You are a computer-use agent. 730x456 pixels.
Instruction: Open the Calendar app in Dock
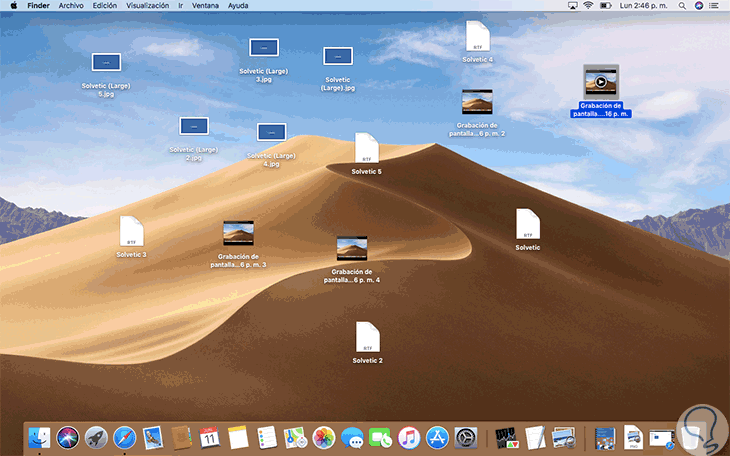coord(210,437)
